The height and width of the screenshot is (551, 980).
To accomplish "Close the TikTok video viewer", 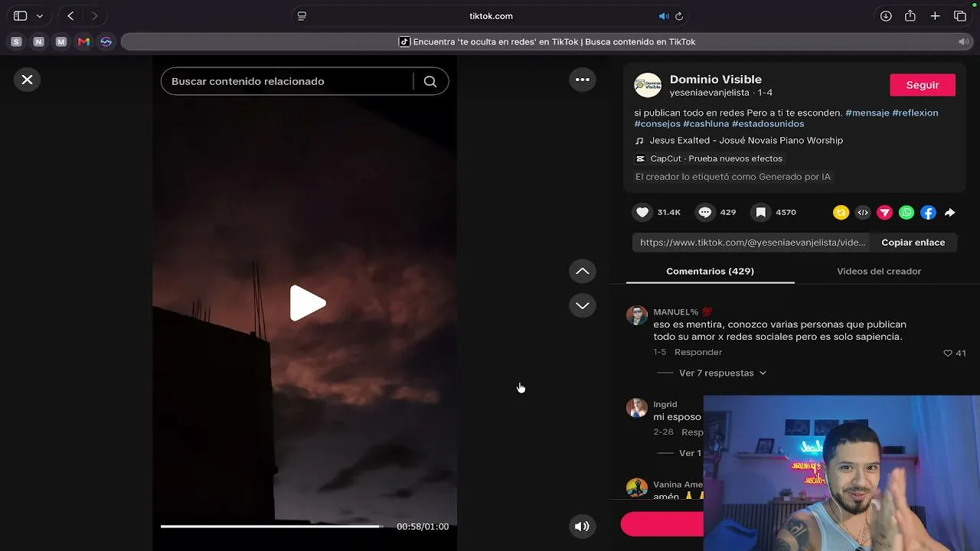I will pos(27,80).
